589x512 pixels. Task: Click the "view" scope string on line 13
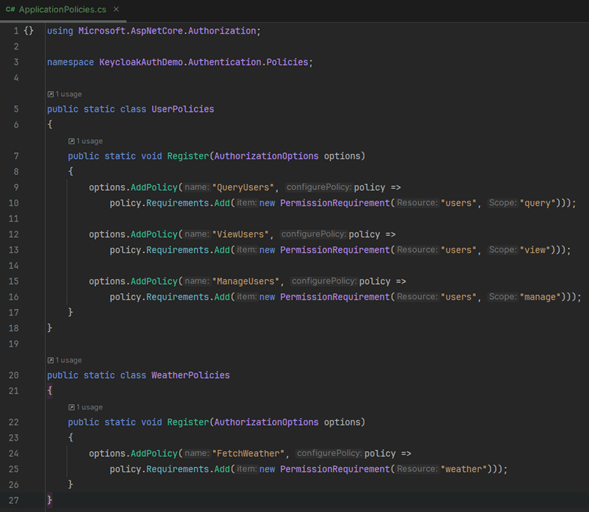(x=535, y=250)
